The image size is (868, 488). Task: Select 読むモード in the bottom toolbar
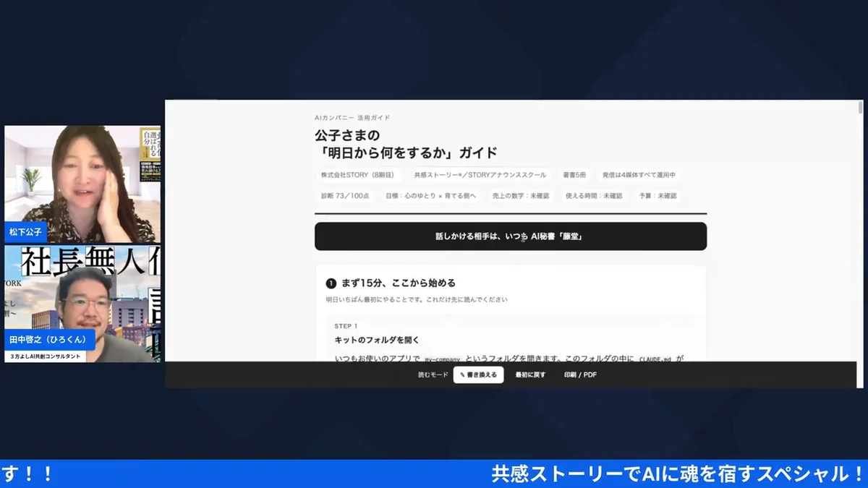pyautogui.click(x=433, y=374)
